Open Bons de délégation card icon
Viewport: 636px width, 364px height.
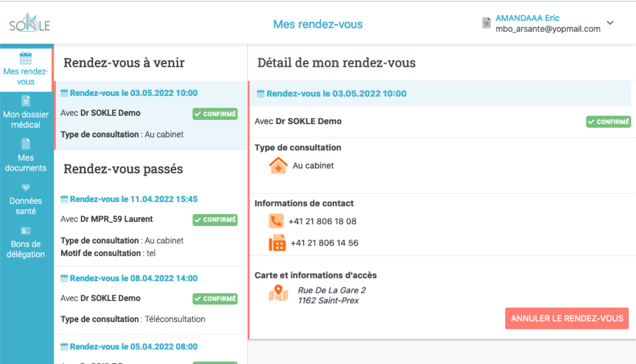[x=26, y=230]
